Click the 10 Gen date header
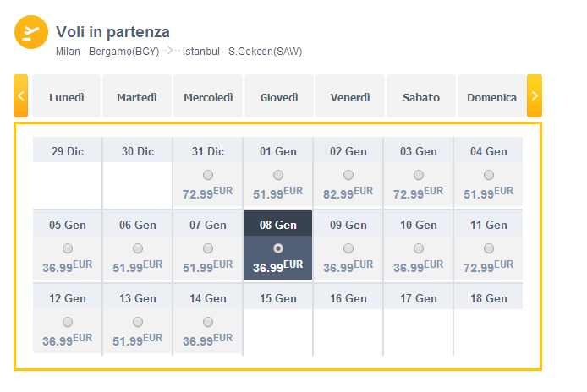The width and height of the screenshot is (587, 392). [418, 225]
